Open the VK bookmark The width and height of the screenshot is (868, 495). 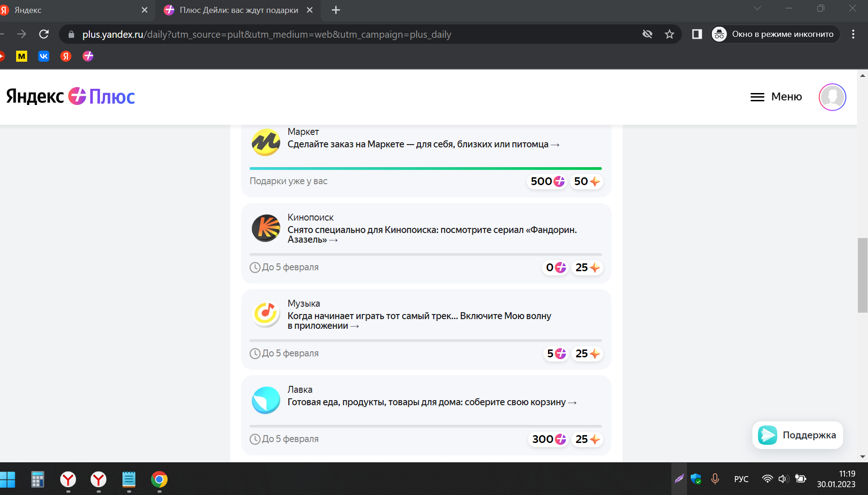pos(44,56)
